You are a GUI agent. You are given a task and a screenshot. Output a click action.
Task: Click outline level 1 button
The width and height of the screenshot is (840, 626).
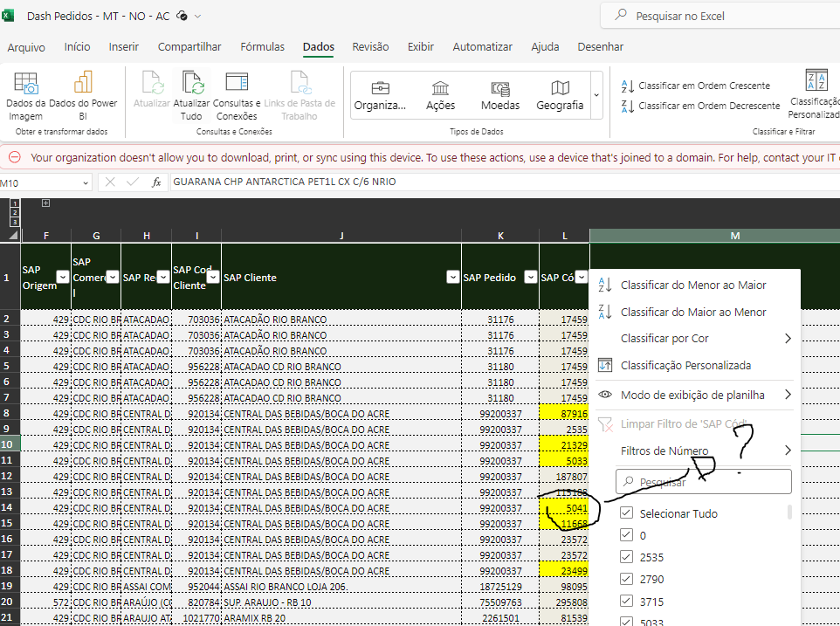(15, 203)
